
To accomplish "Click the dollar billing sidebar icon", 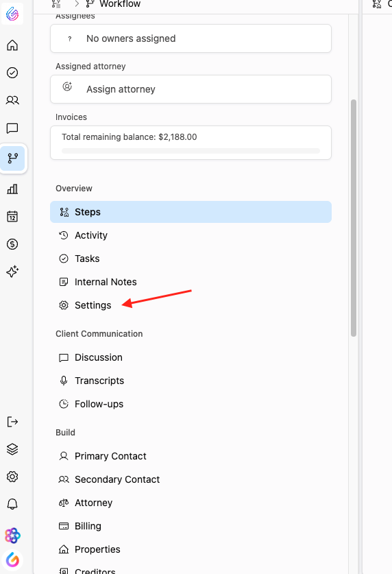I will pos(12,244).
